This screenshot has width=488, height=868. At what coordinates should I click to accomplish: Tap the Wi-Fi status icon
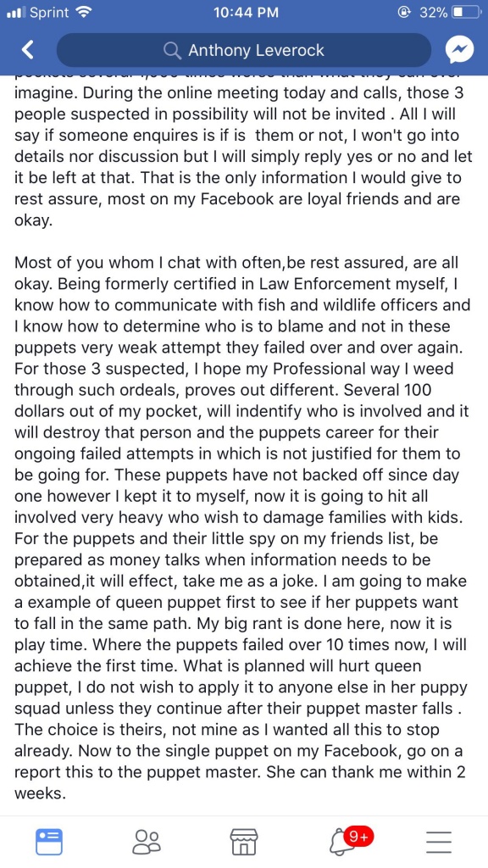tap(84, 12)
